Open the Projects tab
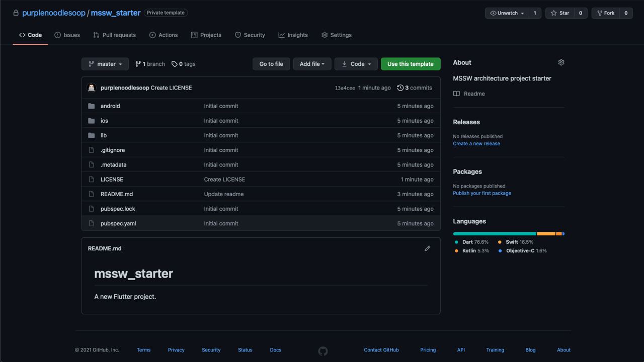 click(x=206, y=35)
